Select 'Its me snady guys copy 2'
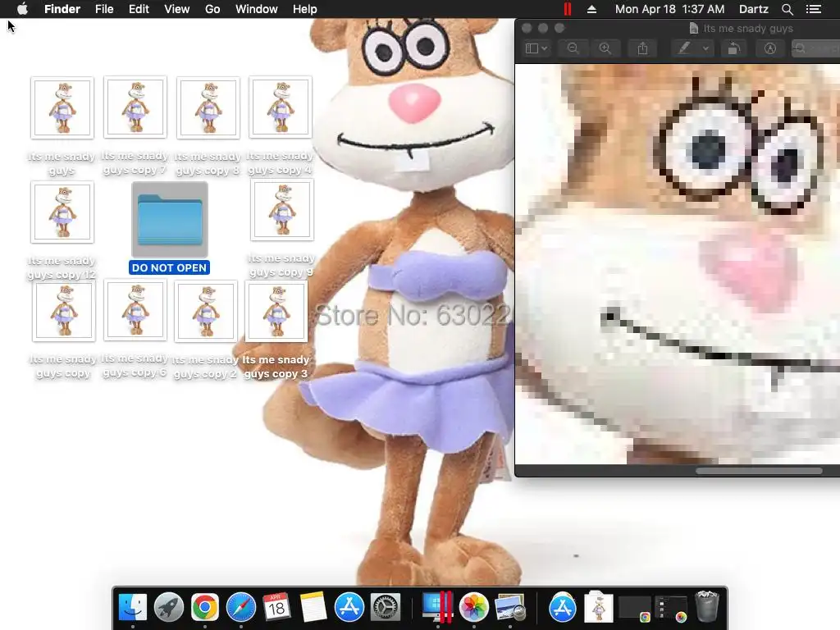Screen dimensions: 840x630 [x=206, y=311]
